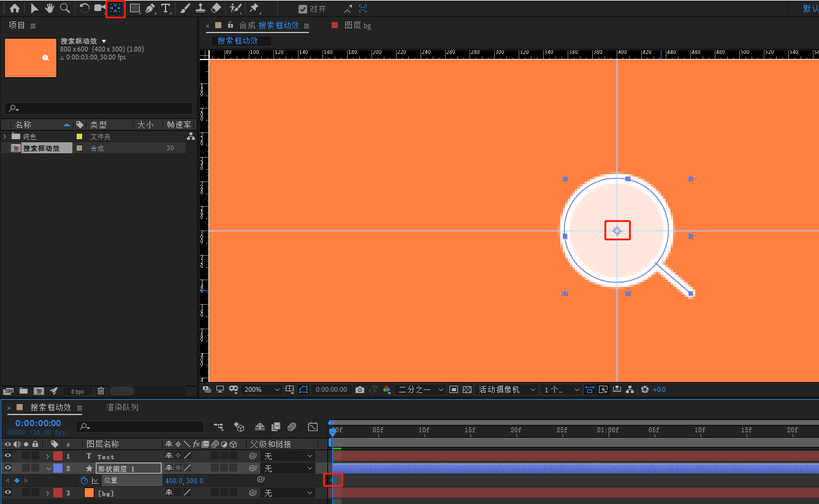Viewport: 819px width, 504px height.
Task: Select the Brush tool
Action: point(185,9)
